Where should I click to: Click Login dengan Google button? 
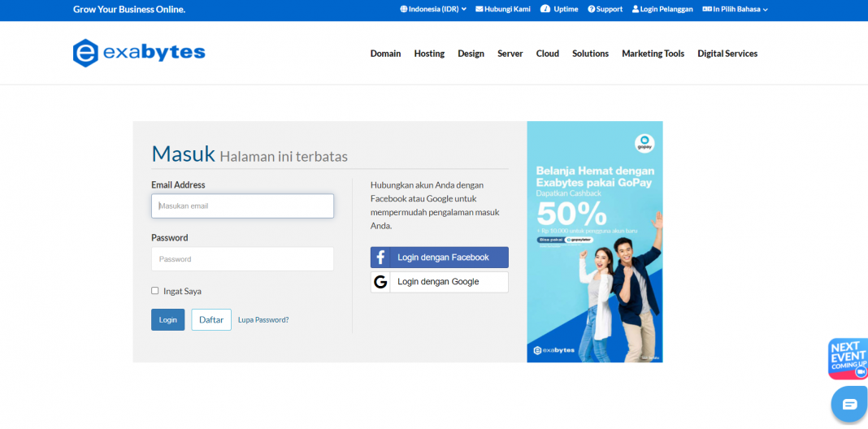pyautogui.click(x=440, y=282)
